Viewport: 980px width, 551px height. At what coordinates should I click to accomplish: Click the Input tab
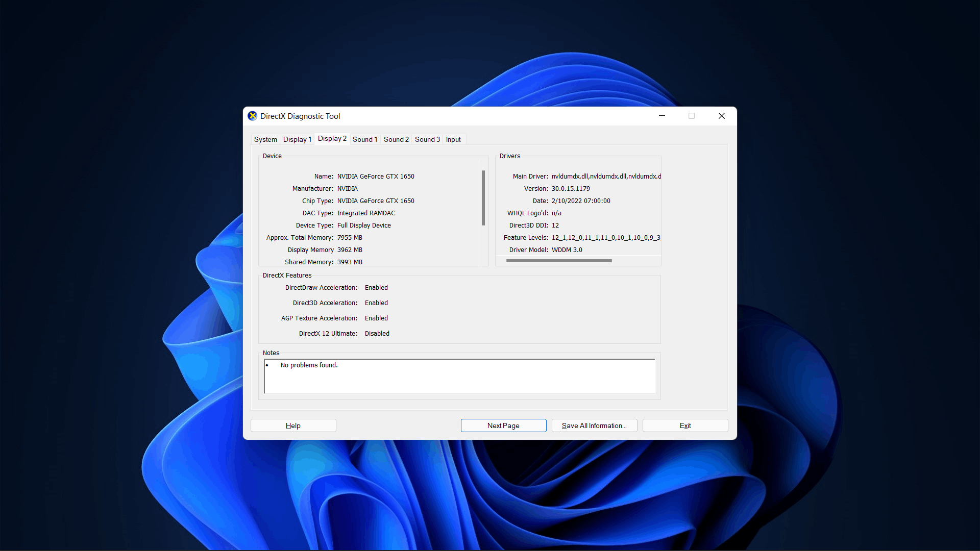(452, 139)
